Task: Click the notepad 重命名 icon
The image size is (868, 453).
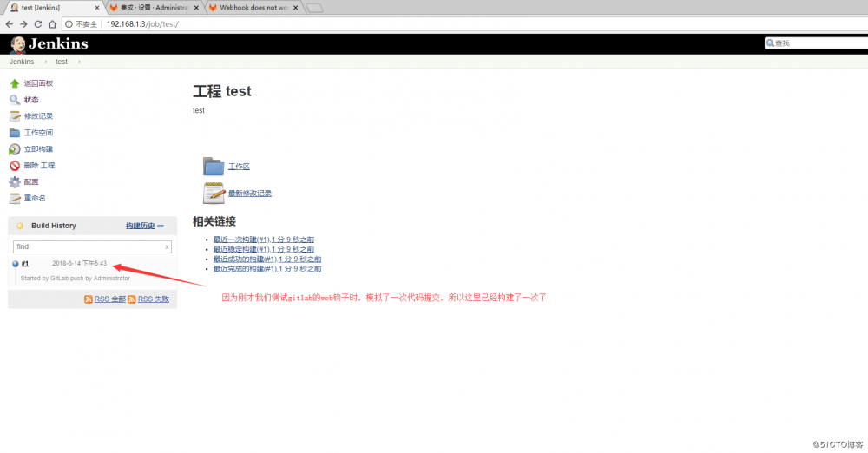Action: point(15,198)
